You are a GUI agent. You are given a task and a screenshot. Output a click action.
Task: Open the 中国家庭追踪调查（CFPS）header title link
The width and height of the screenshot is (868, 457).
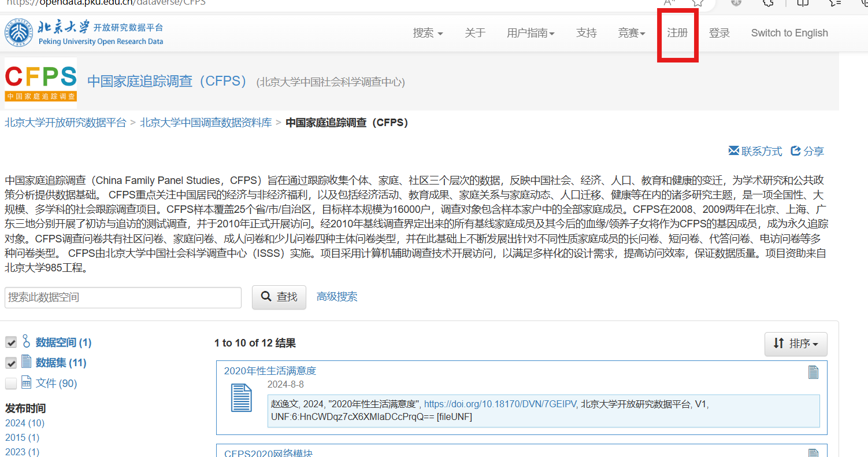167,81
